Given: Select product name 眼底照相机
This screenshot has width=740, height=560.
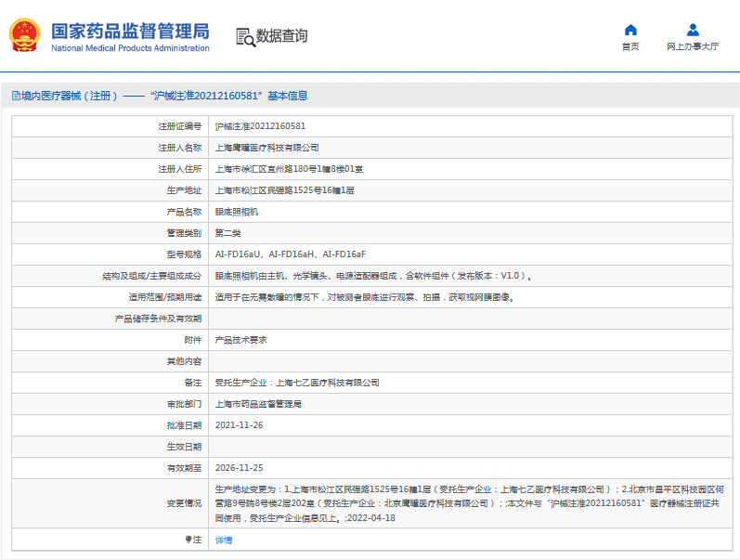Looking at the screenshot, I should coord(237,212).
